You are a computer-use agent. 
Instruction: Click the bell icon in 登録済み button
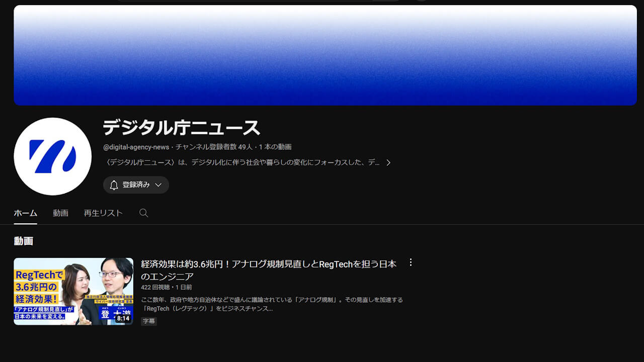pos(114,185)
